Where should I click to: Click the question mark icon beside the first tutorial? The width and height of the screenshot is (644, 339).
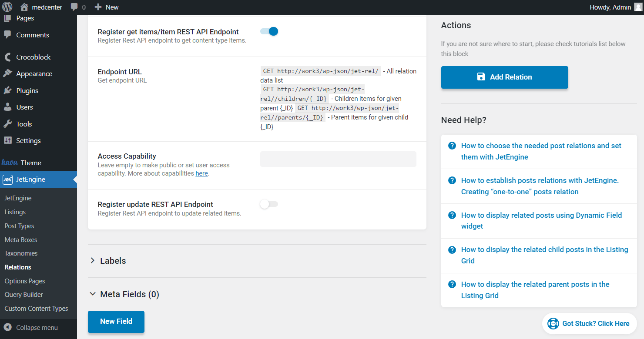452,145
